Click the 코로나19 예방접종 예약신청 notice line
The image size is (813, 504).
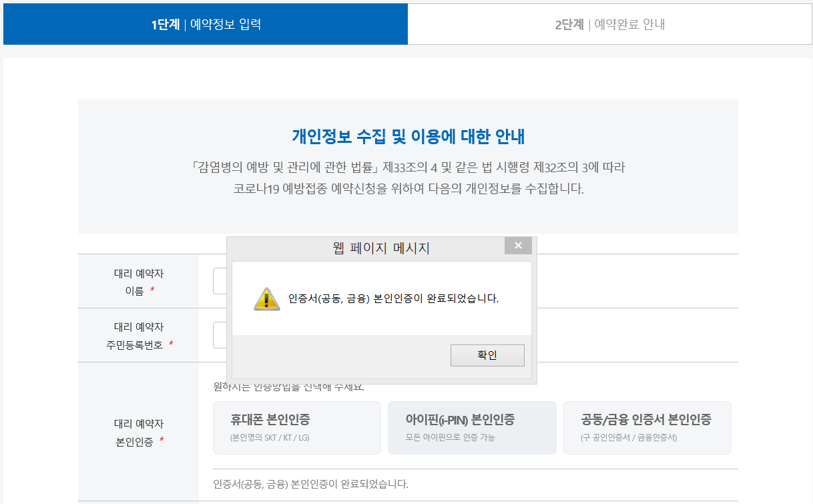coord(409,188)
